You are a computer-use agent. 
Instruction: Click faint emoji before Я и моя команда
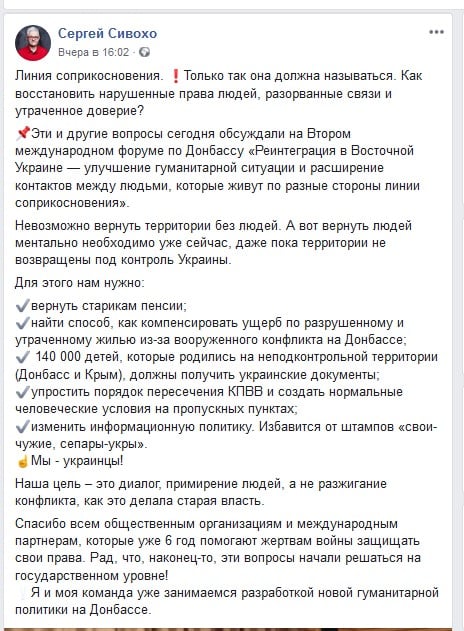point(23,593)
